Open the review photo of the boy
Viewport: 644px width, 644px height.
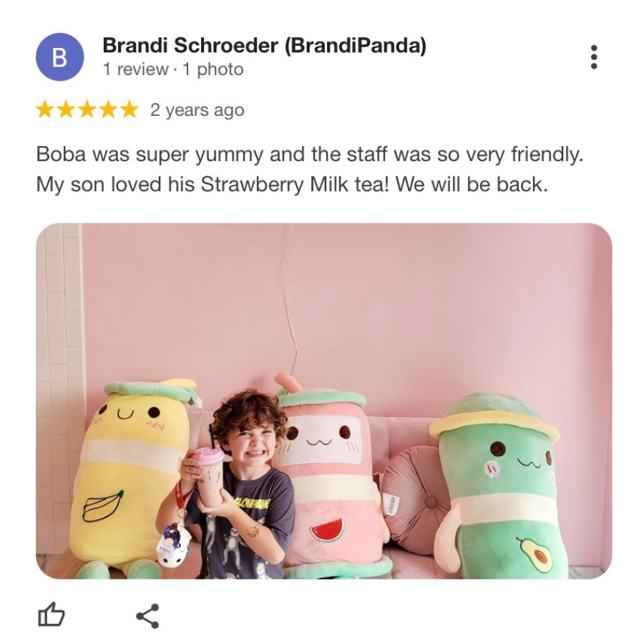[x=324, y=401]
